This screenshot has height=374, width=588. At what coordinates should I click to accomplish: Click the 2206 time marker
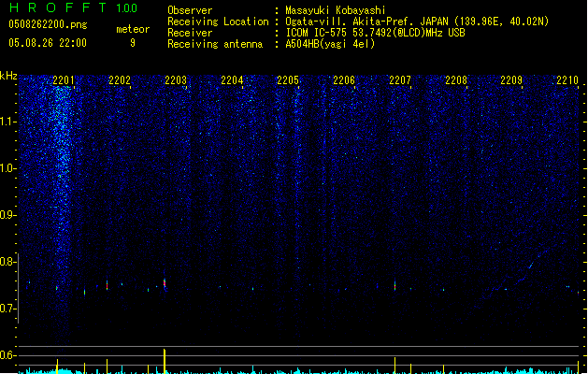point(344,80)
